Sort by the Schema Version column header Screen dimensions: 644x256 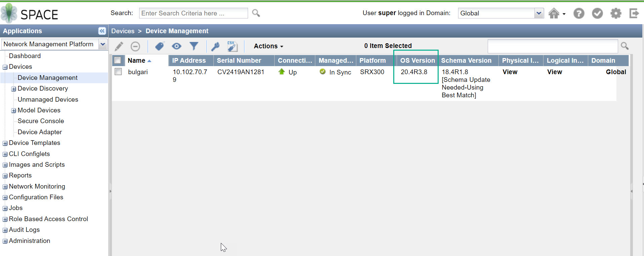coord(468,60)
